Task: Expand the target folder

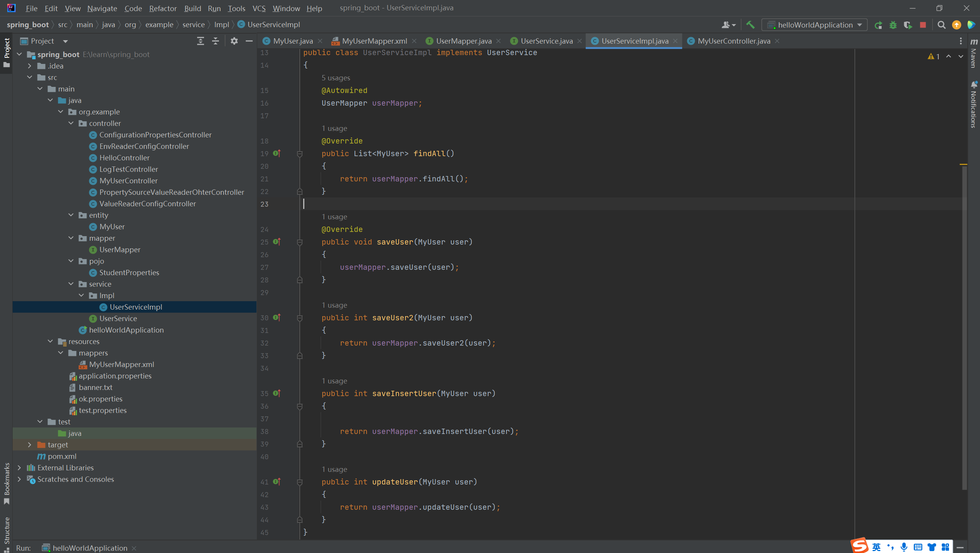Action: click(29, 445)
